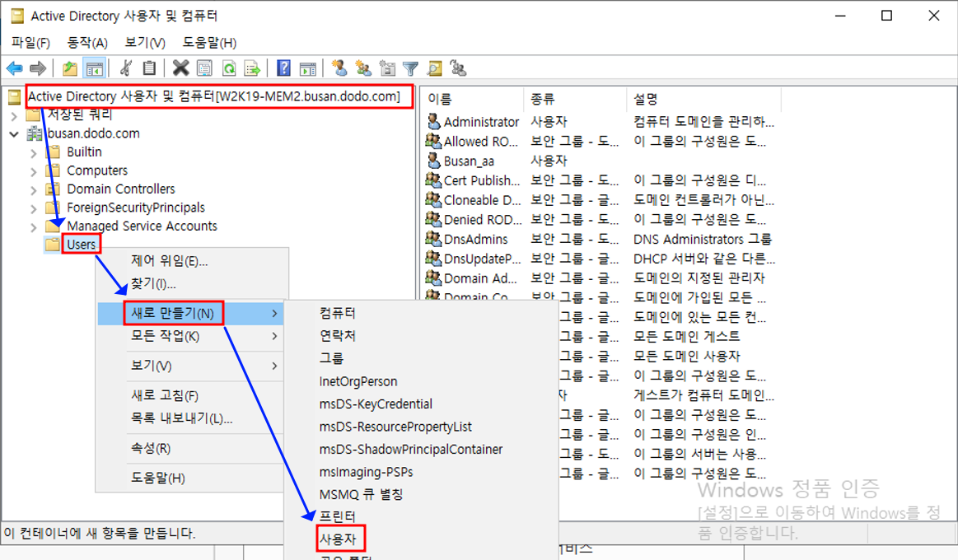Create new organizational unit via toolbar icon
This screenshot has height=560, width=958.
pos(387,68)
